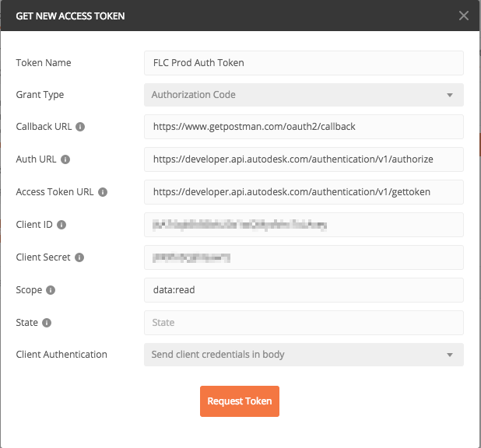Close the Get New Access Token dialog
This screenshot has width=481, height=448.
coord(464,16)
